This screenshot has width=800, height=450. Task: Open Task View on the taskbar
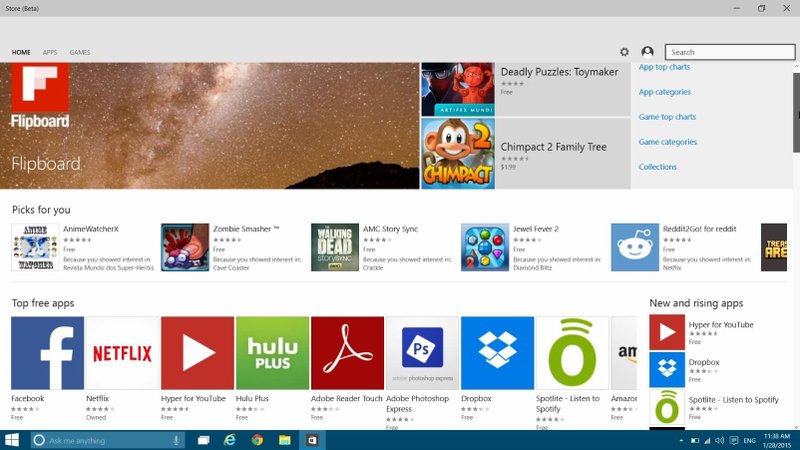tap(204, 440)
